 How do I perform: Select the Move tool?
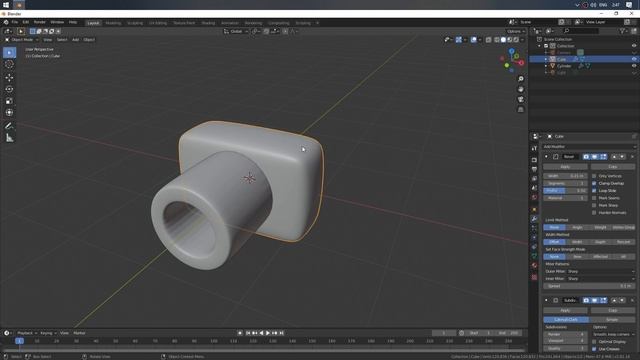(9, 78)
